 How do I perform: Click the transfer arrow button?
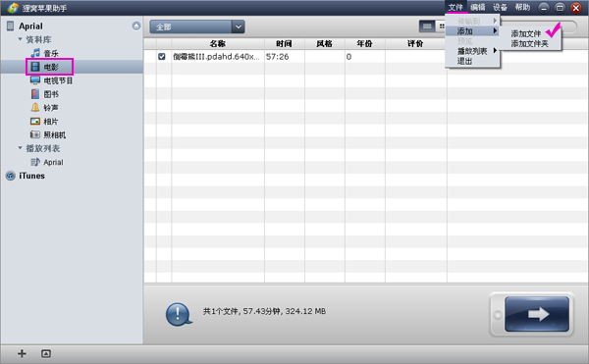tap(537, 314)
